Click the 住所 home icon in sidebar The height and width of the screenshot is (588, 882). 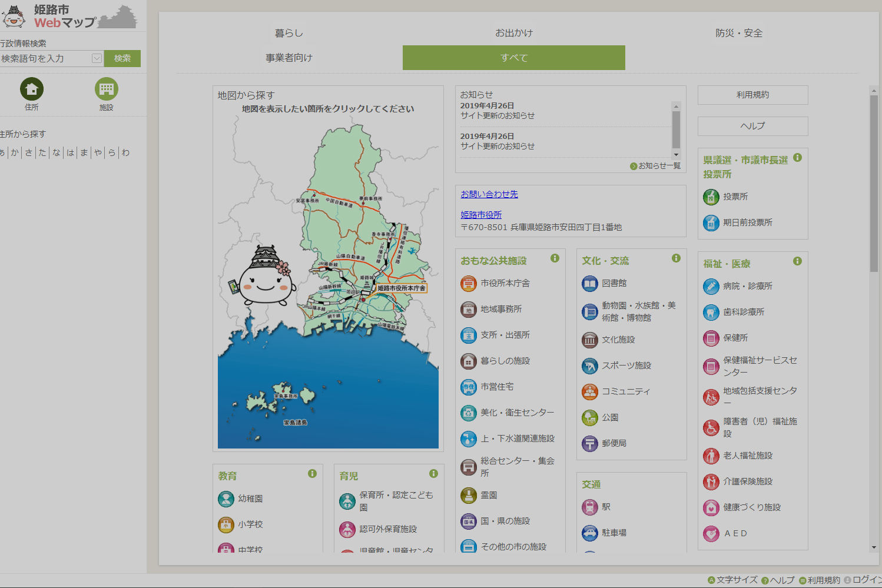[x=32, y=89]
